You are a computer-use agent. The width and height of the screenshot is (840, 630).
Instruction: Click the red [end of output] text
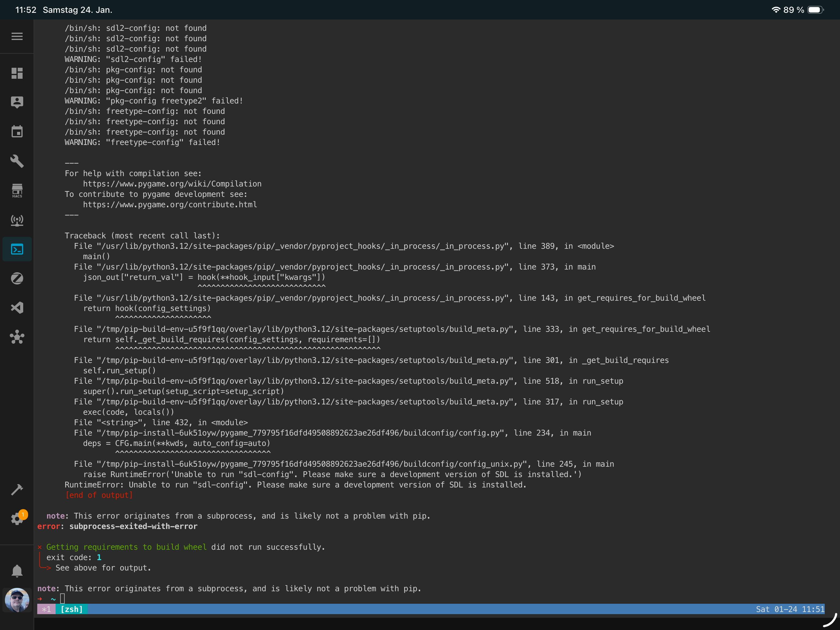(x=99, y=495)
